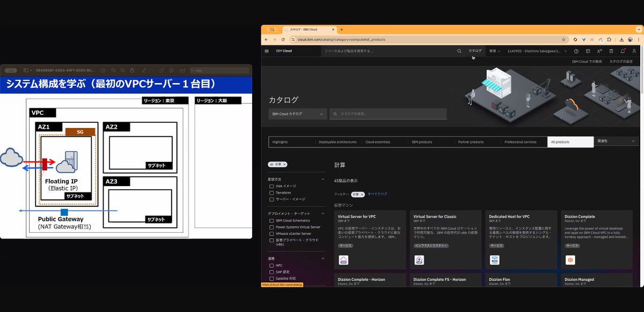
Task: Click the info icon in Preview window toolbar
Action: point(103,70)
